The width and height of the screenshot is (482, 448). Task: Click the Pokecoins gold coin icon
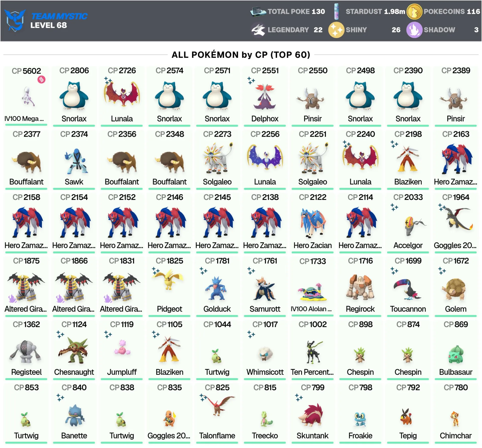point(414,12)
